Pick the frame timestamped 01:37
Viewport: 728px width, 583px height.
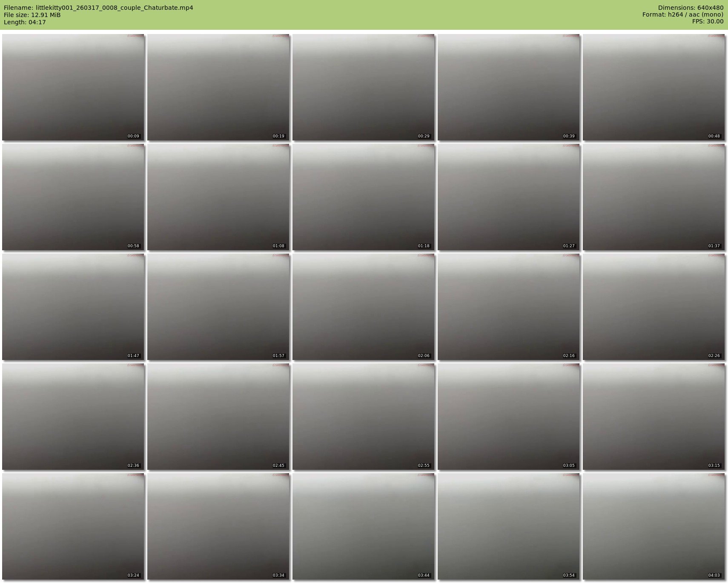pyautogui.click(x=653, y=197)
